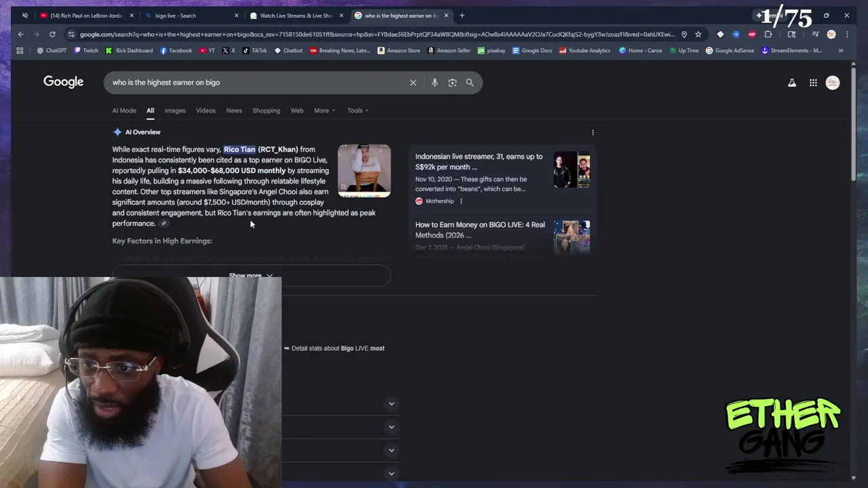Viewport: 868px width, 488px height.
Task: Open the ChatGPT bookmark
Action: coord(52,50)
